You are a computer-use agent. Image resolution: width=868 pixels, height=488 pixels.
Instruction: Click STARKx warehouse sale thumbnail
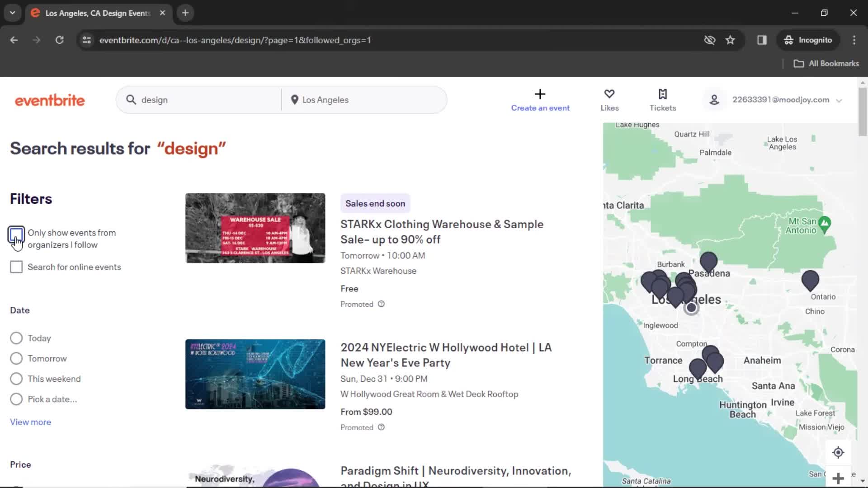click(x=255, y=228)
